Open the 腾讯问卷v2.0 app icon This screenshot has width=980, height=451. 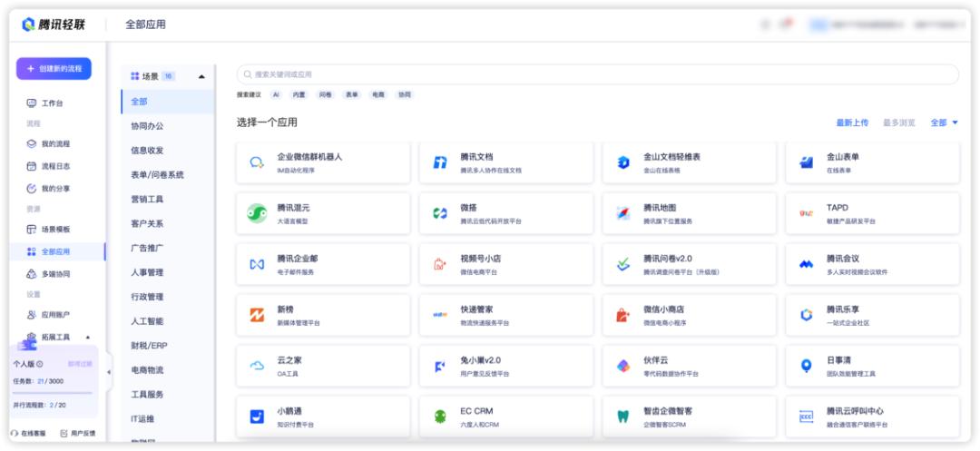click(x=623, y=264)
